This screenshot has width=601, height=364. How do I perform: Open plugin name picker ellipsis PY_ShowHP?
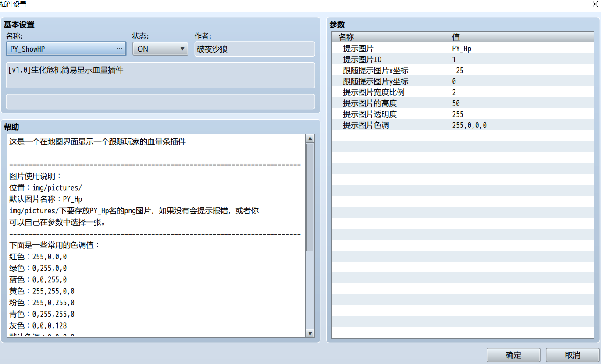[x=119, y=49]
